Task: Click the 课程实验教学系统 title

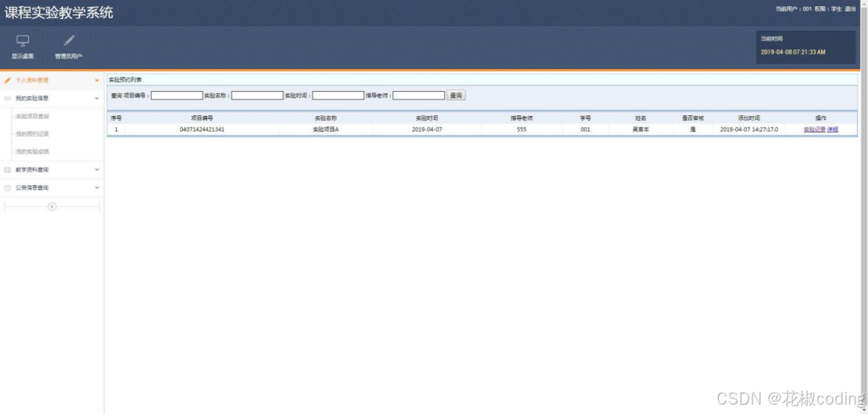Action: [59, 13]
